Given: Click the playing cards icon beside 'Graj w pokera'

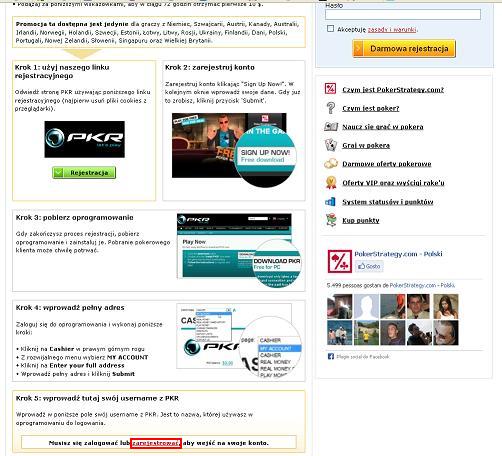Looking at the screenshot, I should (x=331, y=145).
